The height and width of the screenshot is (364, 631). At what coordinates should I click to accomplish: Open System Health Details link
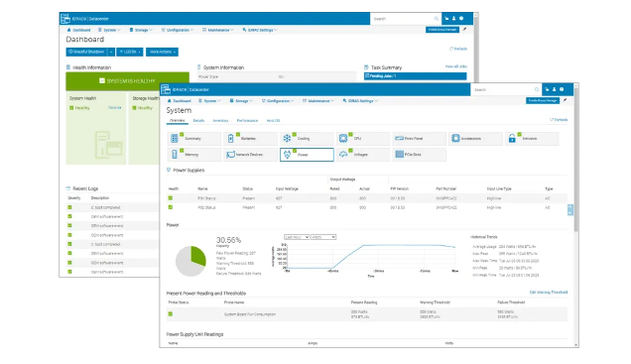click(x=115, y=108)
